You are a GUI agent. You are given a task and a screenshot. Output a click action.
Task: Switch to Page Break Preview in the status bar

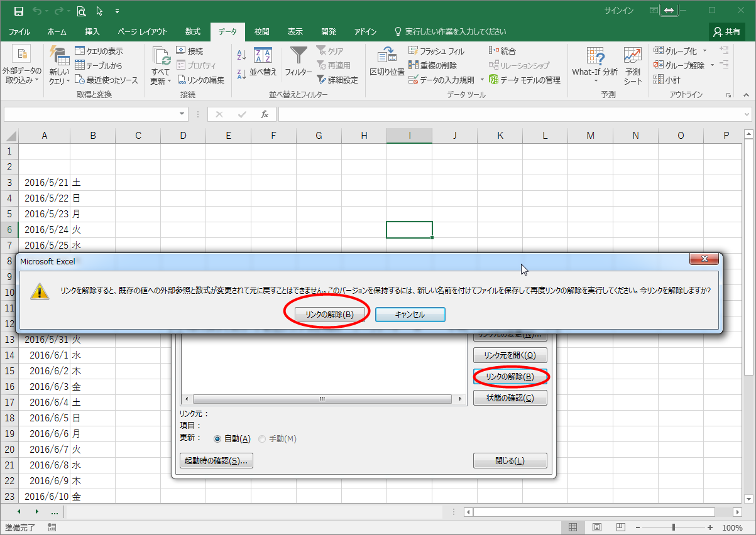point(620,527)
